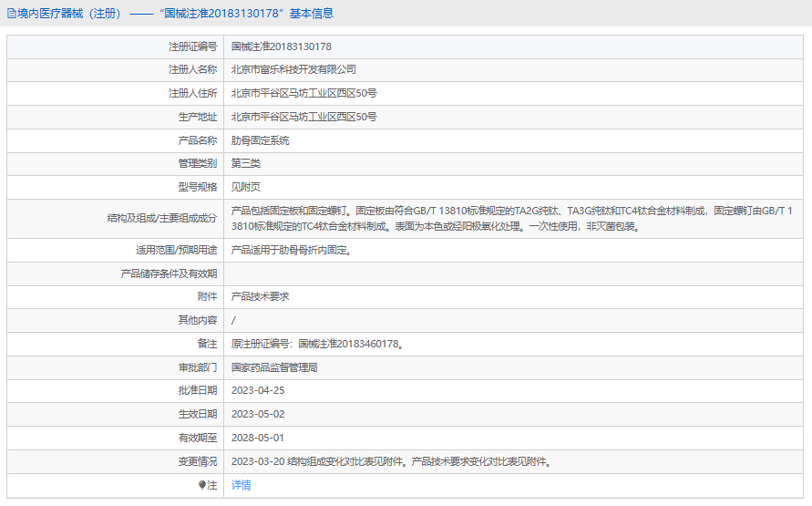Click the document icon beside the page title

[11, 14]
